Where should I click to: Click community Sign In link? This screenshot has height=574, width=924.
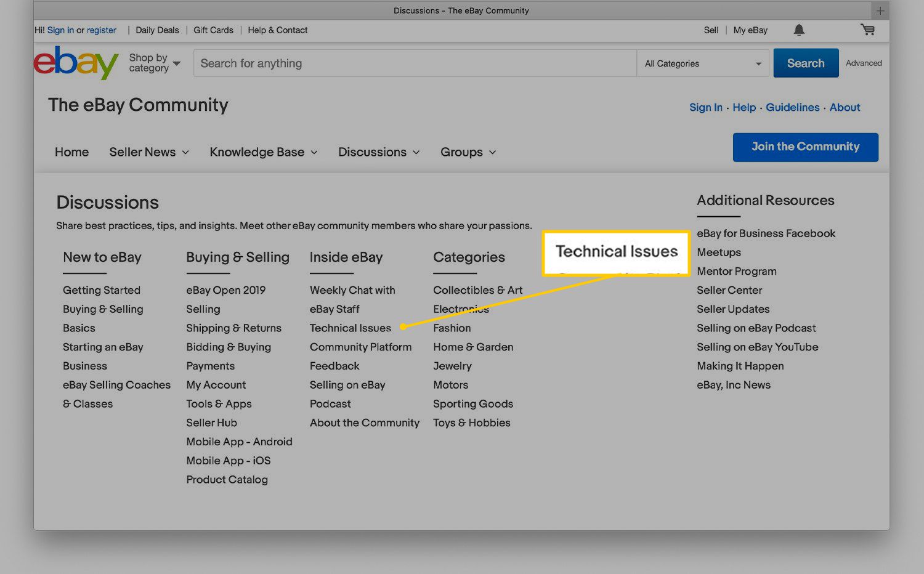(706, 107)
